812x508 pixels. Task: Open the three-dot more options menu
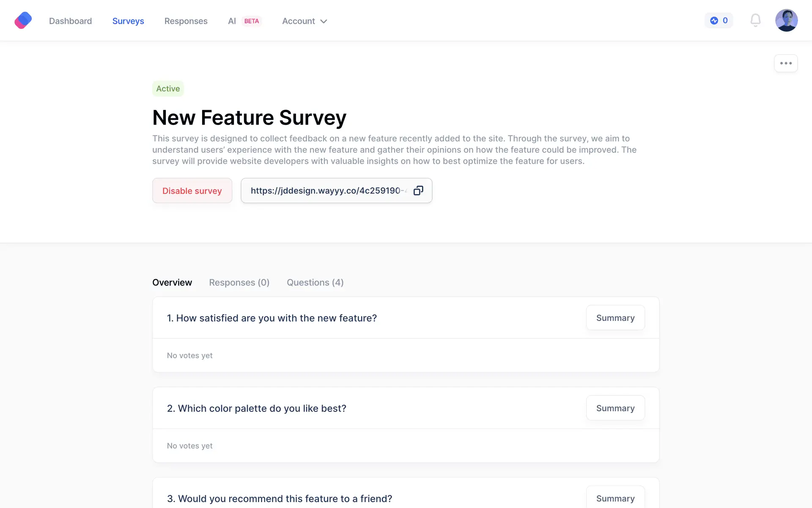[x=786, y=63]
